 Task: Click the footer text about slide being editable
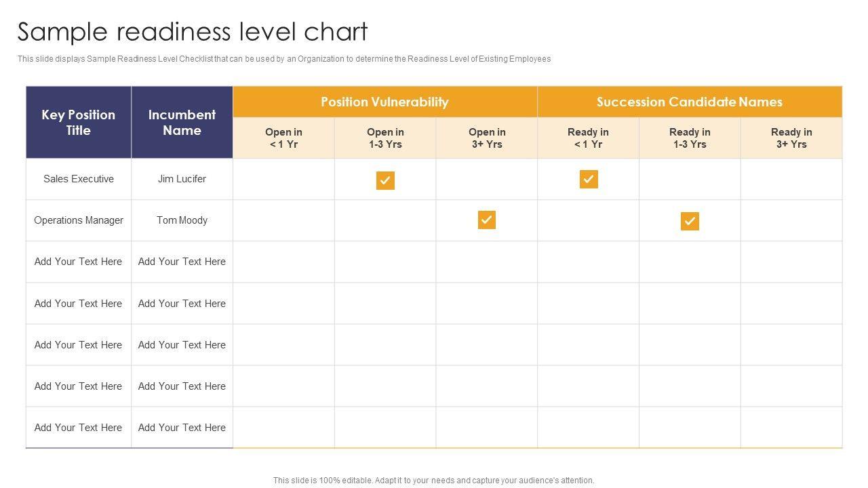(x=433, y=481)
